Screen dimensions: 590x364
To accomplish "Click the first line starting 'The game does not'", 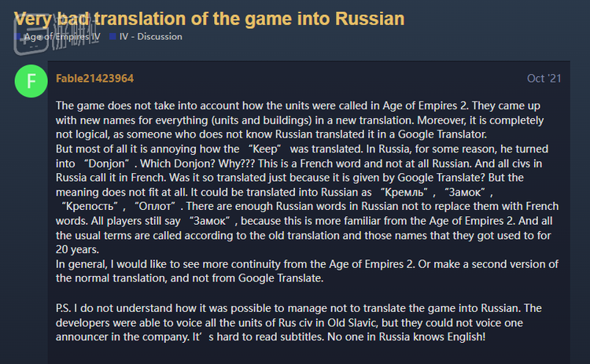I will [298, 105].
